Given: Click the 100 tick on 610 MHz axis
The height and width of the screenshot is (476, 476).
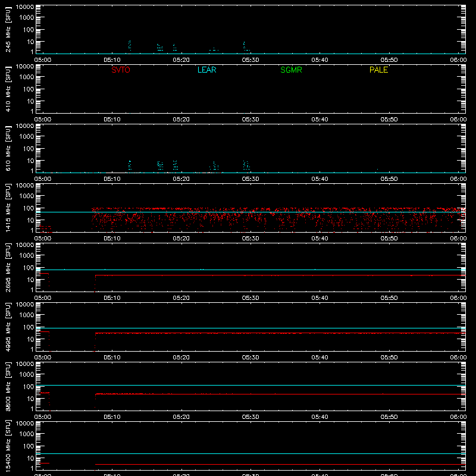Looking at the screenshot, I should click(x=29, y=148).
